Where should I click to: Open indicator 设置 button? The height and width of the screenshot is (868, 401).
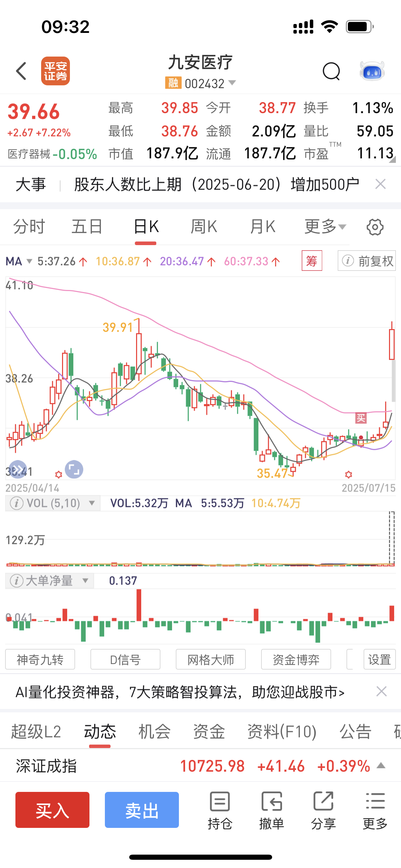380,660
